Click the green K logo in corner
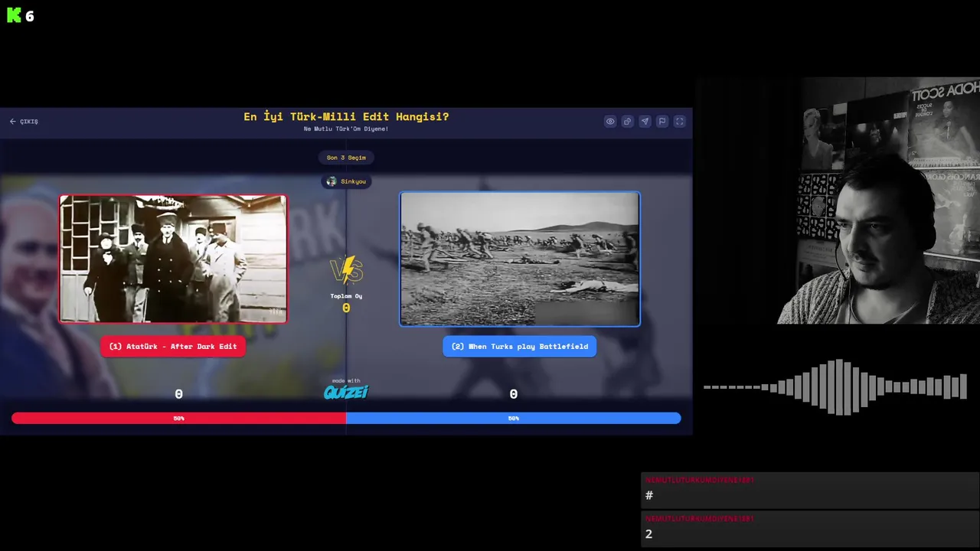 click(15, 16)
